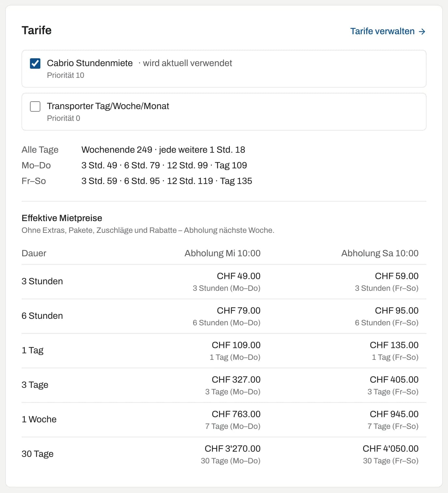Click the CHF 4'050.00 price
448x493 pixels.
pyautogui.click(x=391, y=448)
